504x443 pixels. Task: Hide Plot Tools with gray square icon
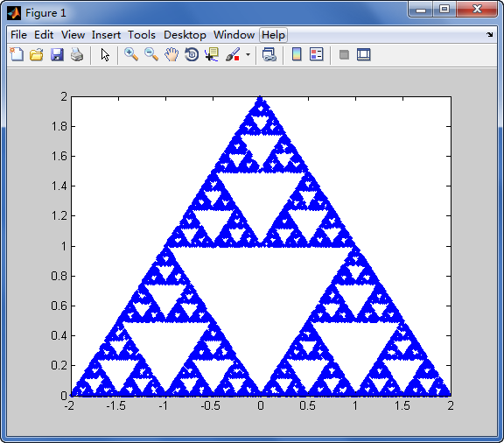pos(344,54)
